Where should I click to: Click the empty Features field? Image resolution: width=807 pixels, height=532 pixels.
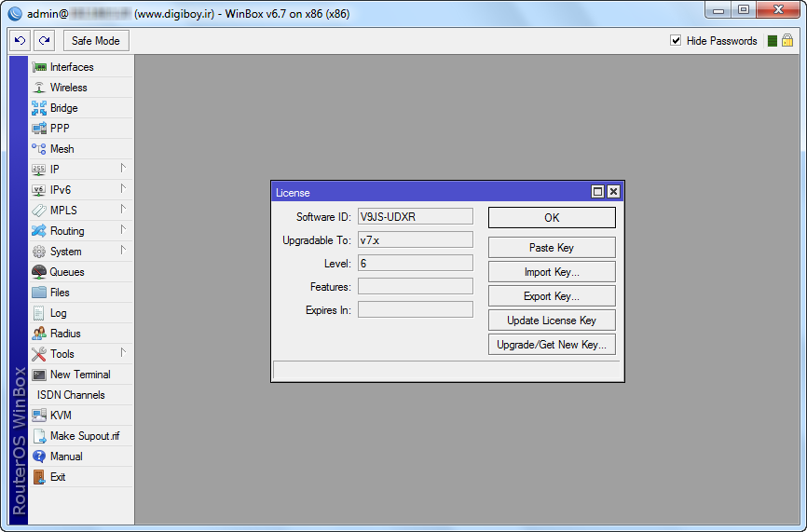(416, 286)
